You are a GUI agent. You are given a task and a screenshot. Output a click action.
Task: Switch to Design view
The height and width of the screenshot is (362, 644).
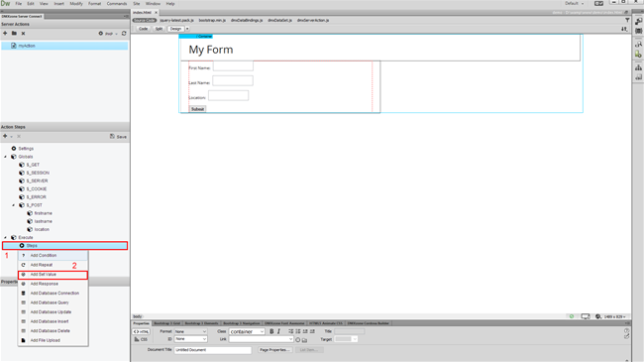[175, 29]
